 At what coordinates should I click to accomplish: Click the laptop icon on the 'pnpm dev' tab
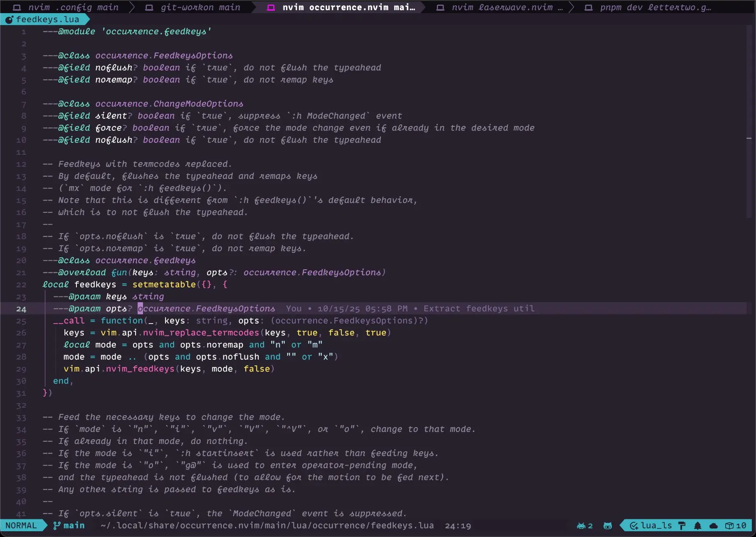pos(588,7)
